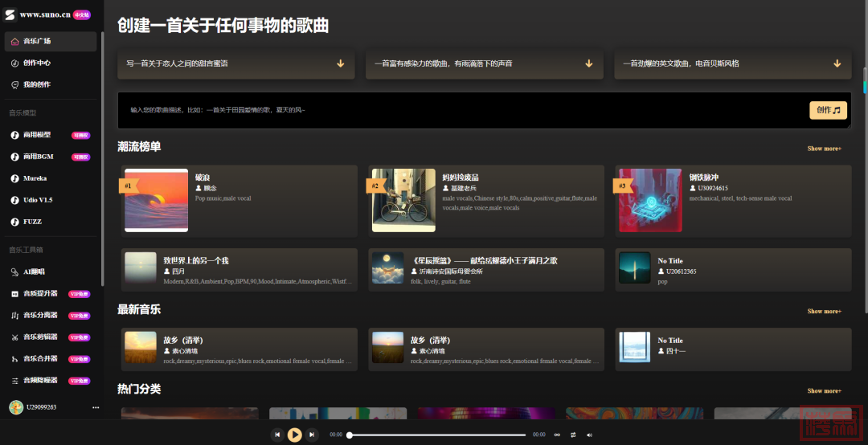Expand the 雨滴落下的声音 prompt arrow
The image size is (868, 445).
[588, 63]
